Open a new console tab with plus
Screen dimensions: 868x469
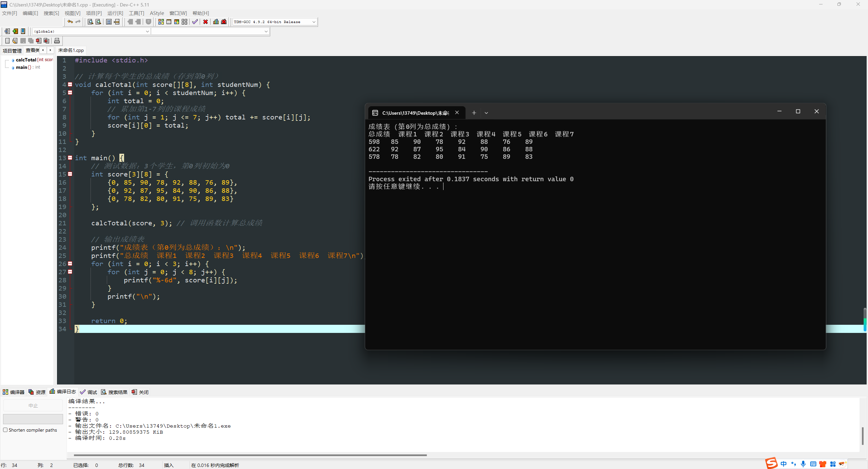coord(474,113)
